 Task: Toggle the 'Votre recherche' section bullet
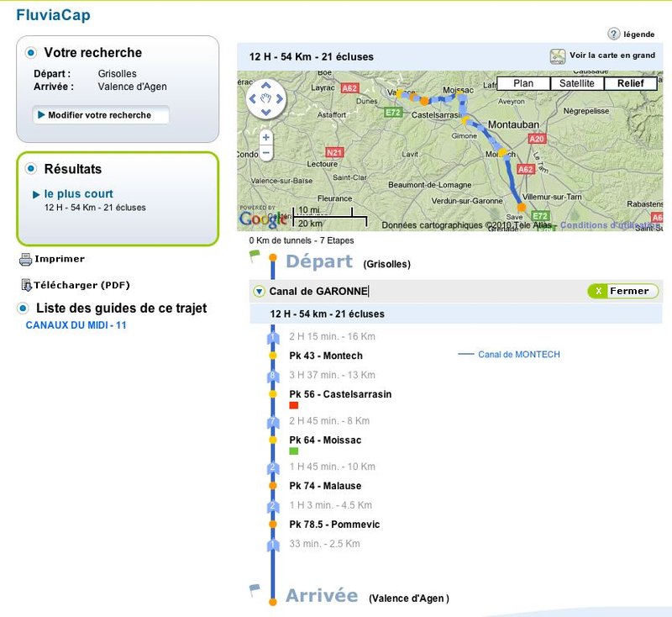(31, 53)
